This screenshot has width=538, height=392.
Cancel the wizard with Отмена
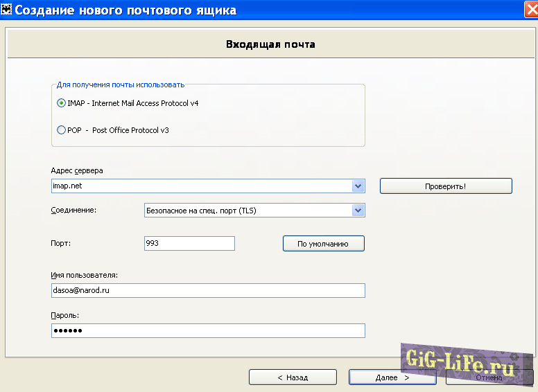pos(489,377)
